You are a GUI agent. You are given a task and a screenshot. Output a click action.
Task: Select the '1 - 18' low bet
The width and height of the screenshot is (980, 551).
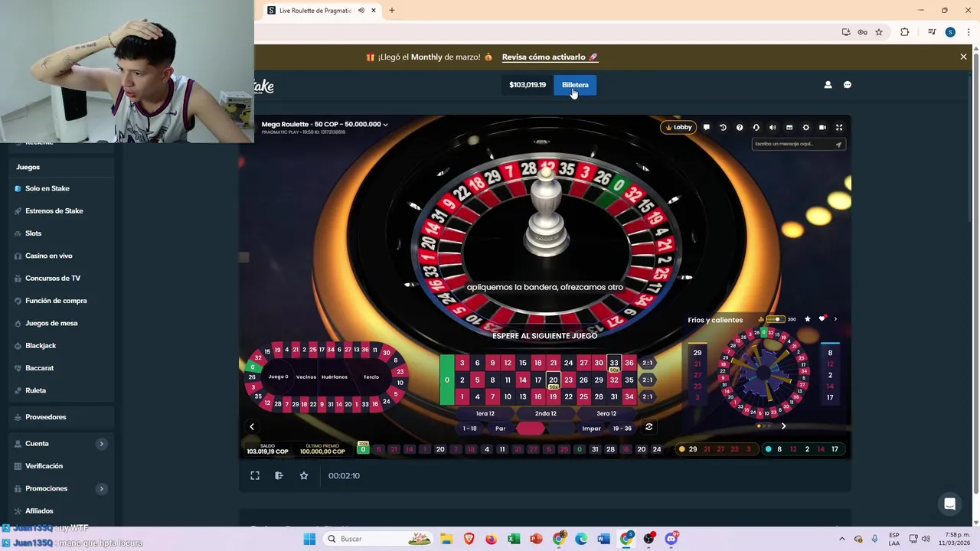coord(470,429)
